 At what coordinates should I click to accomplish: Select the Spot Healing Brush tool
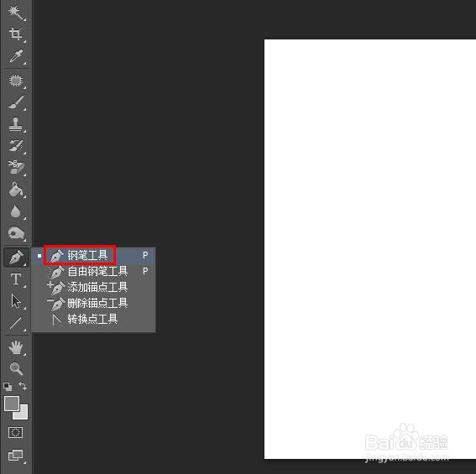(16, 81)
